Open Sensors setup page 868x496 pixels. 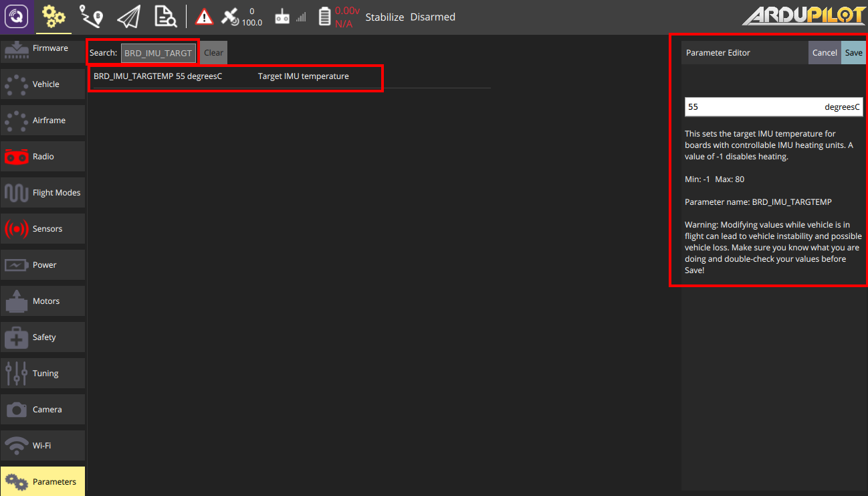(x=43, y=229)
